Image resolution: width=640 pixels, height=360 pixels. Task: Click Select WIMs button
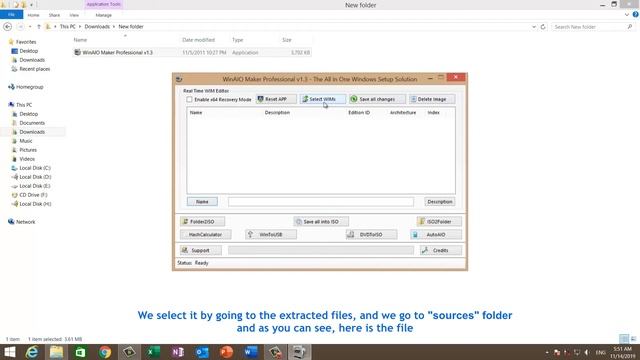(x=322, y=99)
